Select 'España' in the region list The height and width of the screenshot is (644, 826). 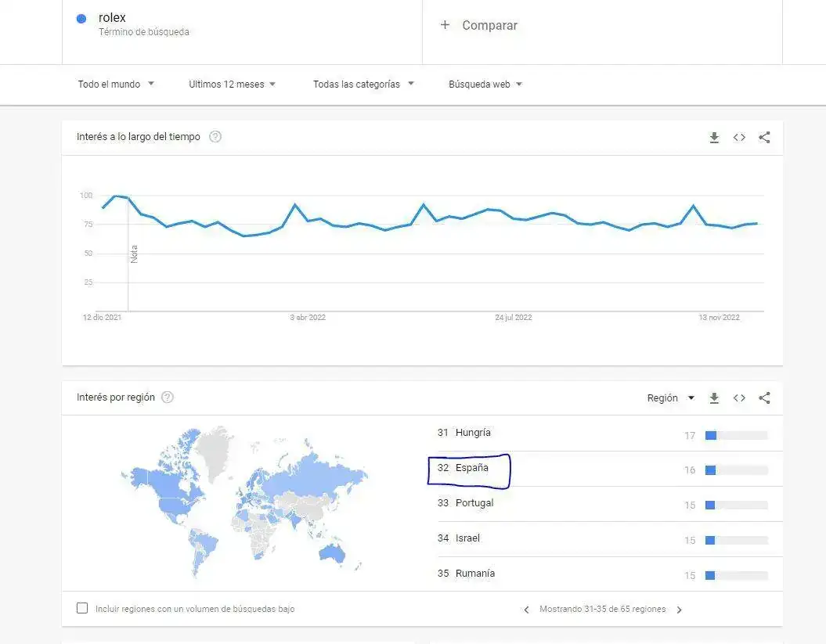(x=471, y=468)
